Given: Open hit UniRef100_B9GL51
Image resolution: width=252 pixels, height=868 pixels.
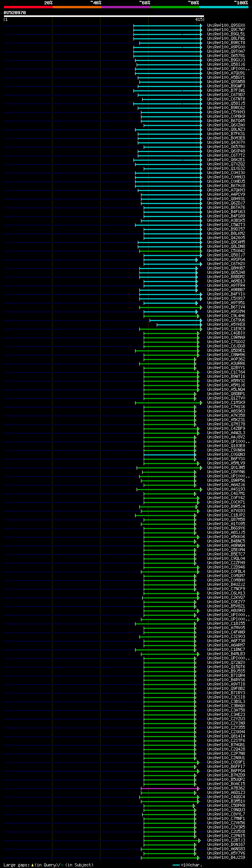Looking at the screenshot, I should (x=226, y=34).
